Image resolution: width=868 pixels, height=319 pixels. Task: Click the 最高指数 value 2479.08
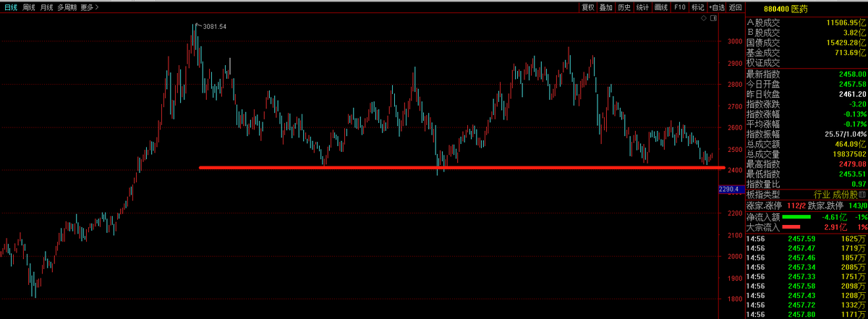coord(852,164)
